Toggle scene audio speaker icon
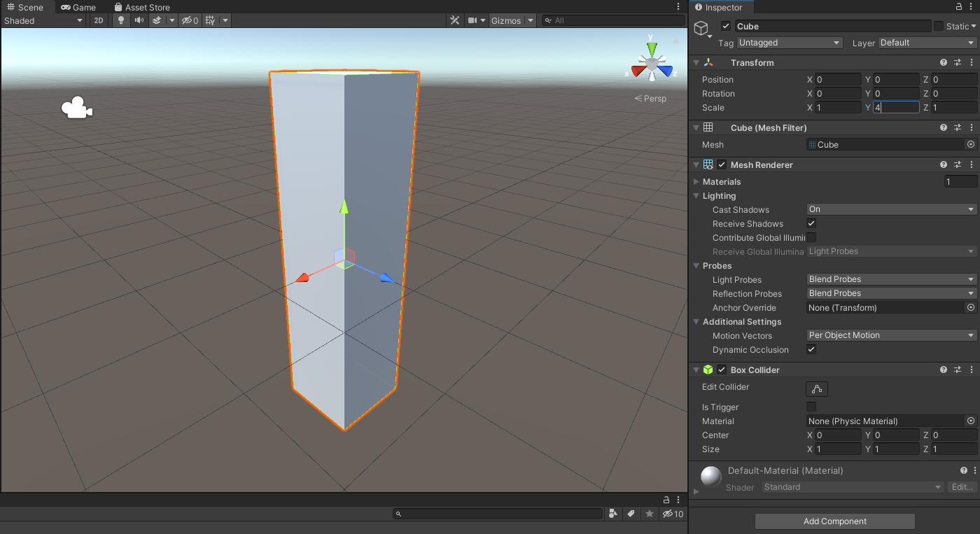Screen dimensions: 980x534 point(139,20)
